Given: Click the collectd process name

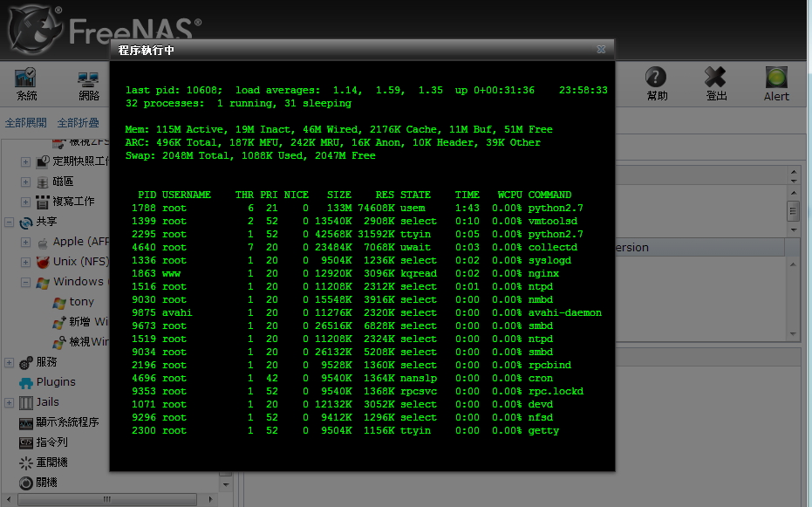Looking at the screenshot, I should (553, 248).
